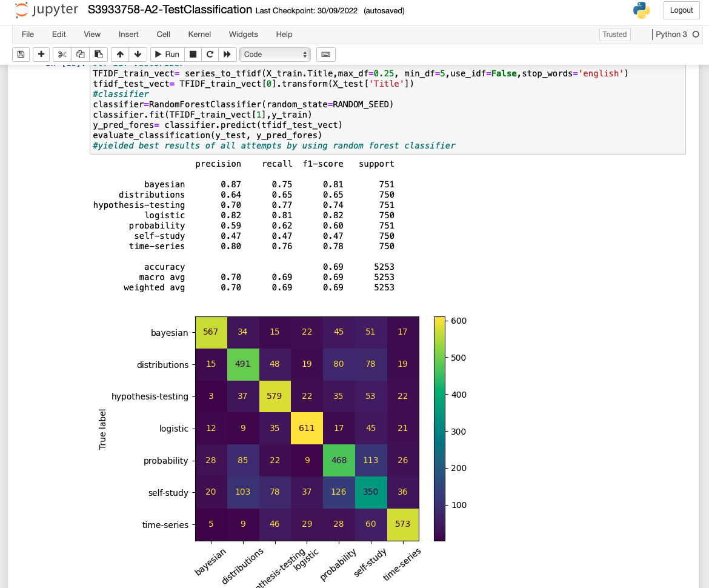Copy selected cells icon
Image resolution: width=709 pixels, height=588 pixels.
click(80, 55)
